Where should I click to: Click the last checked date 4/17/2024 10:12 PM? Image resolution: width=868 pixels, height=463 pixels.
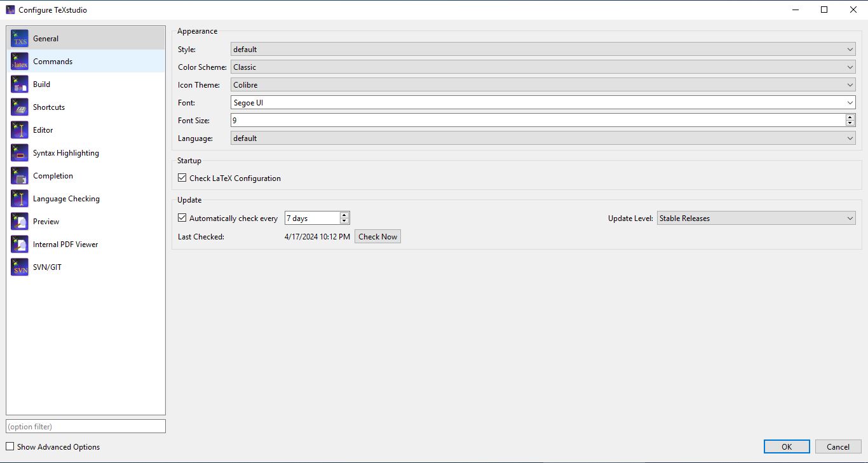317,237
